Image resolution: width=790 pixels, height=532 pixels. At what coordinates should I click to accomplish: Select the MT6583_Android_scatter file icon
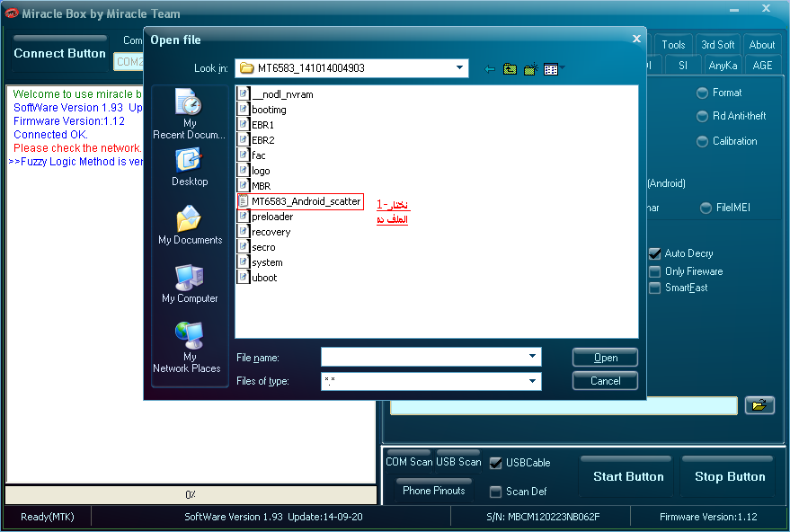pos(244,201)
